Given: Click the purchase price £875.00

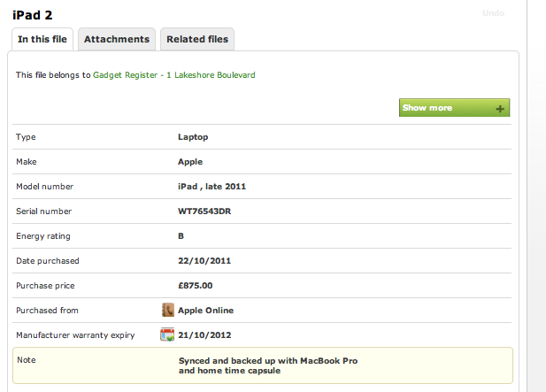Looking at the screenshot, I should [196, 286].
